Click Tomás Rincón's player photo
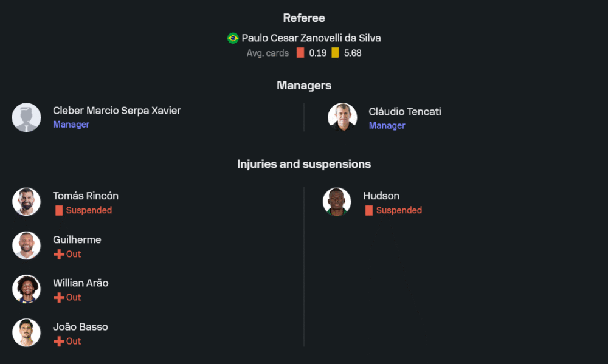Screen dimensions: 608x364 [27, 202]
